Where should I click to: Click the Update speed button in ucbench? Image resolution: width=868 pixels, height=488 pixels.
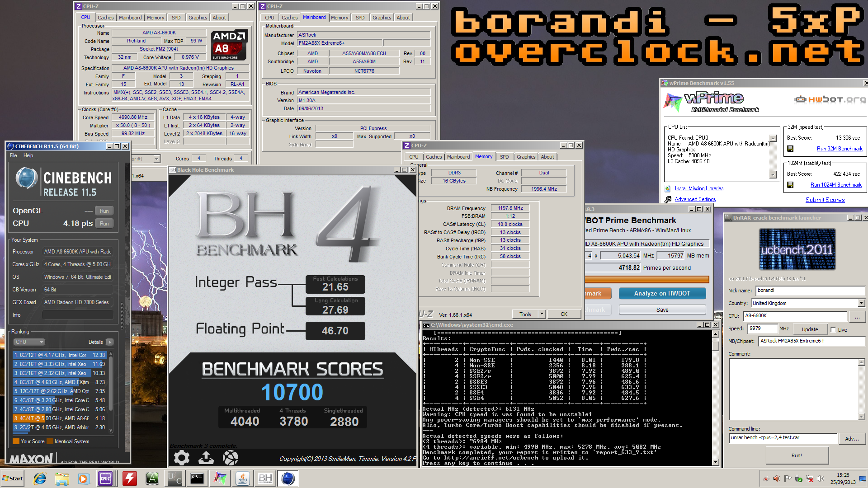(x=810, y=329)
